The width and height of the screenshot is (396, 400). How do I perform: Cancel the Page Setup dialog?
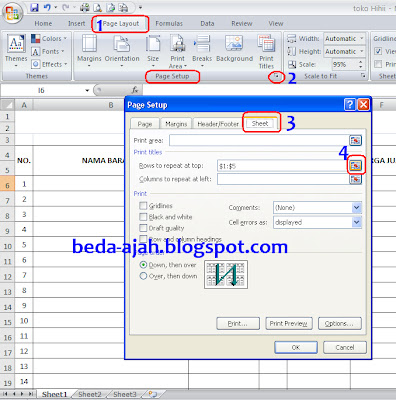(345, 347)
